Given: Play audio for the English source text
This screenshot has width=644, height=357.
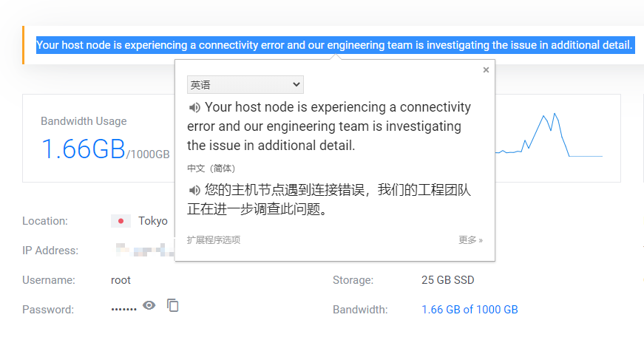Looking at the screenshot, I should click(x=194, y=108).
